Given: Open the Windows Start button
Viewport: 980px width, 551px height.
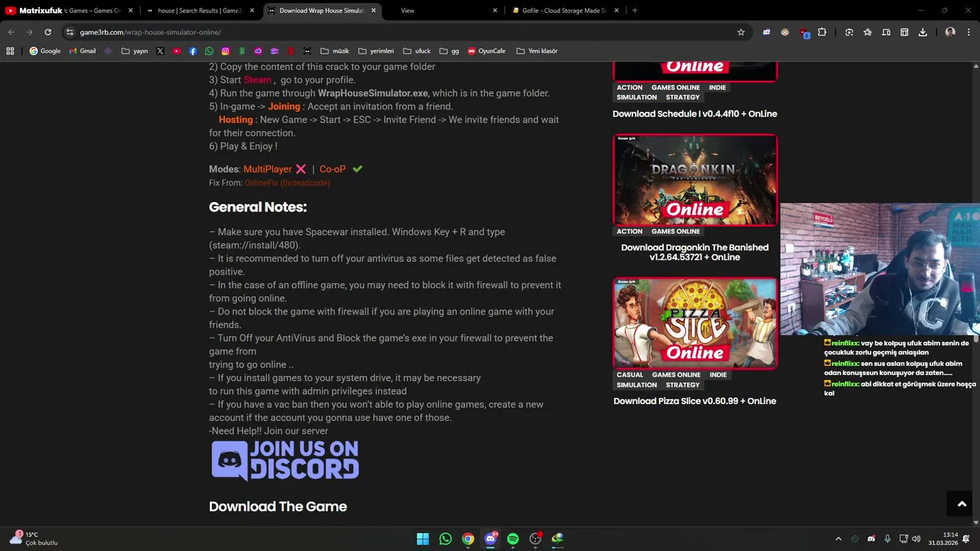Looking at the screenshot, I should pyautogui.click(x=423, y=539).
